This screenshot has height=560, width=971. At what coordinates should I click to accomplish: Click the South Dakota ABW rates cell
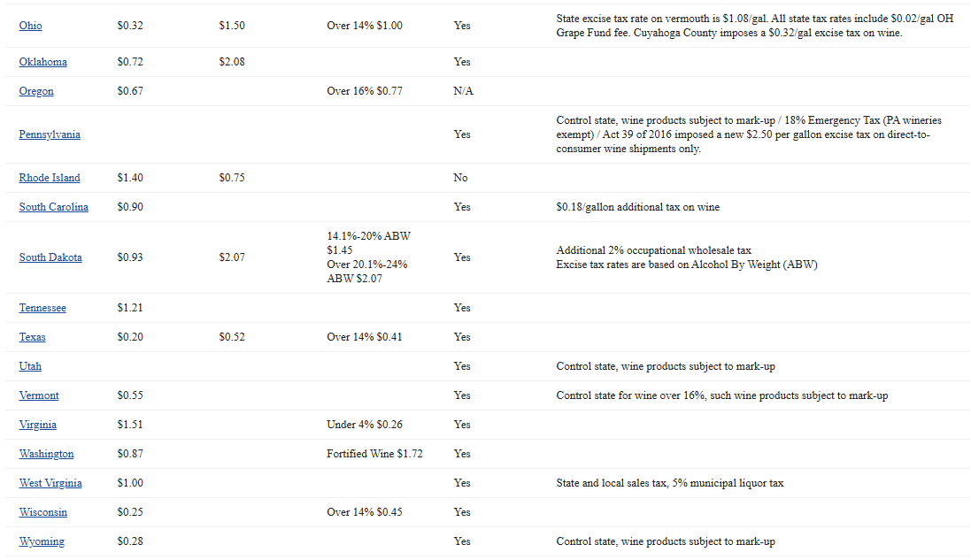tap(368, 257)
